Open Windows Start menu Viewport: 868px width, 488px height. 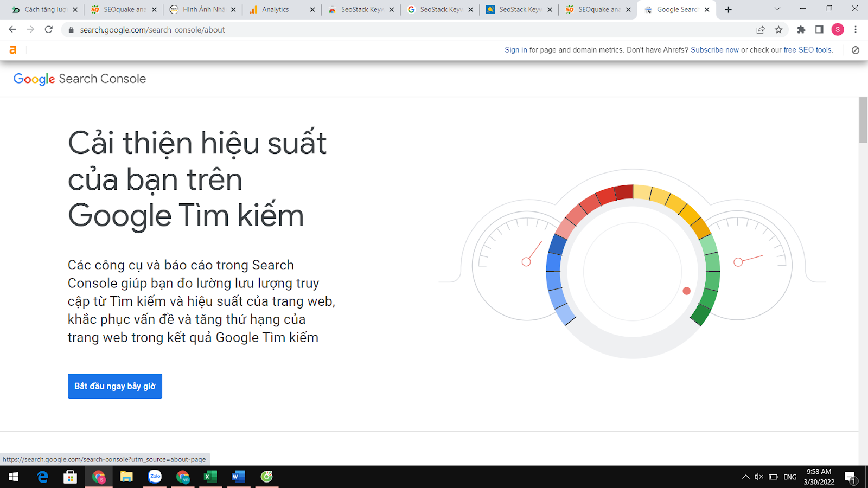click(x=14, y=477)
